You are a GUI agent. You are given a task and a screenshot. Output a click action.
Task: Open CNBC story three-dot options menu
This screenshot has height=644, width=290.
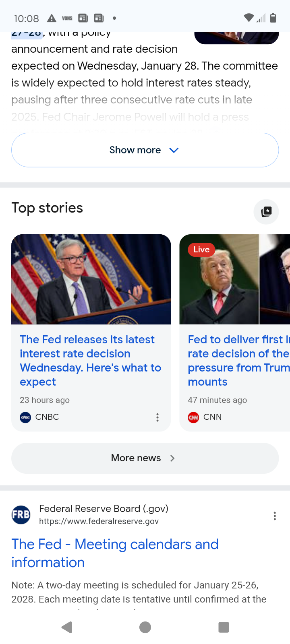(x=157, y=417)
